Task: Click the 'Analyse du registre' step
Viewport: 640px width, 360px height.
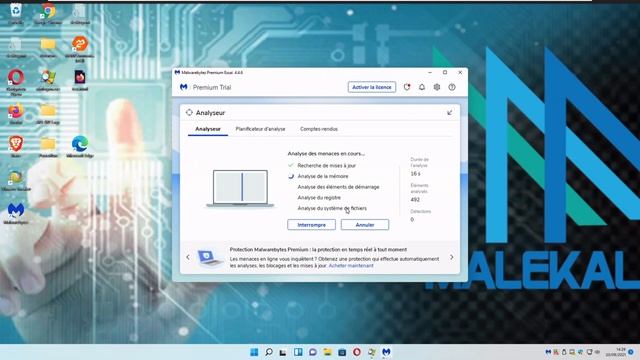Action: point(319,198)
